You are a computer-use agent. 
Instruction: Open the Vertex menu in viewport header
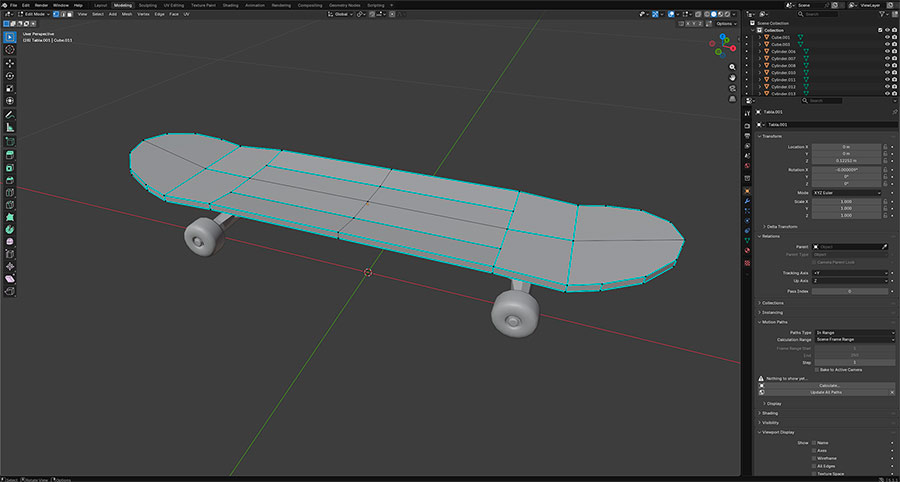143,14
